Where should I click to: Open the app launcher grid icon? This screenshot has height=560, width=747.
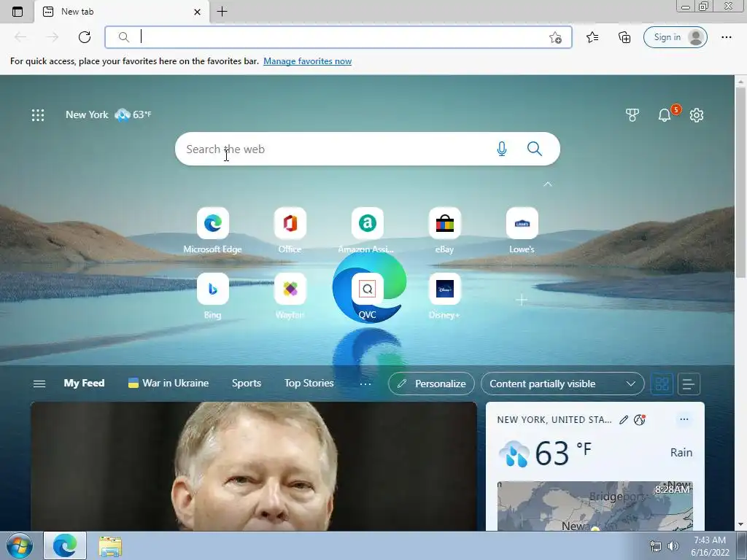click(38, 114)
